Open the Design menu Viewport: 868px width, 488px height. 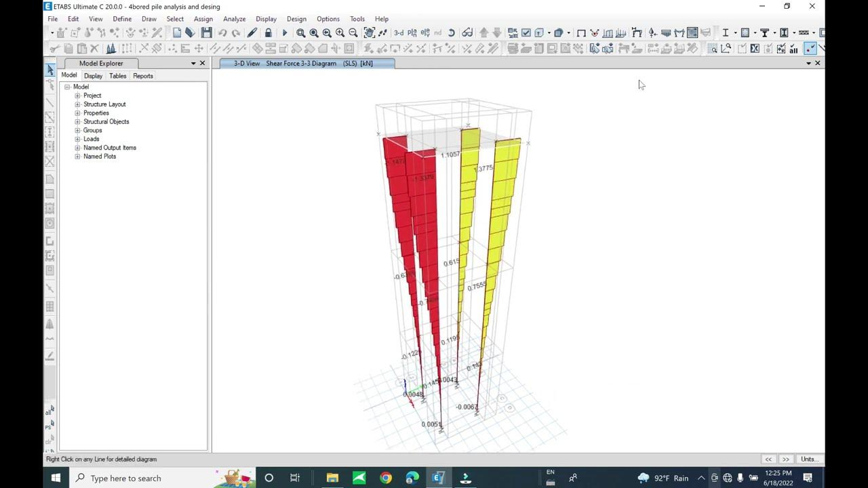tap(296, 19)
